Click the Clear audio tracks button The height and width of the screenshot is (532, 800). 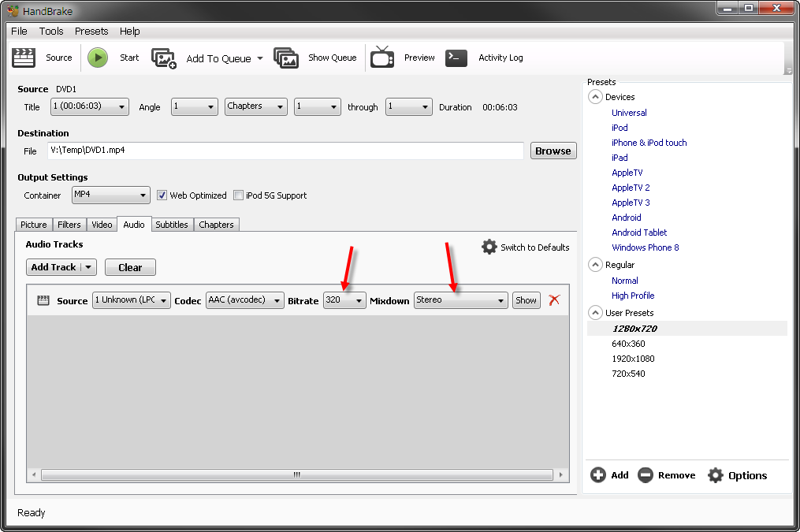[130, 267]
